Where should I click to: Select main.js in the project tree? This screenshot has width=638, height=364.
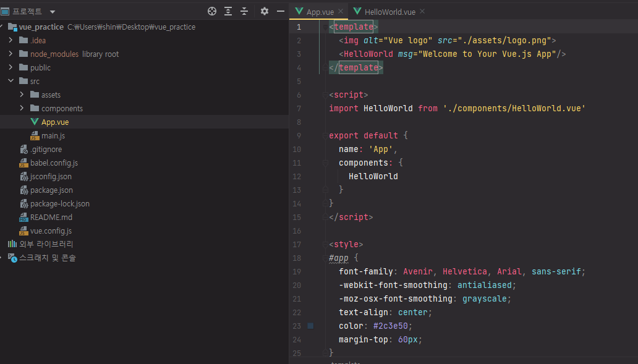[53, 136]
